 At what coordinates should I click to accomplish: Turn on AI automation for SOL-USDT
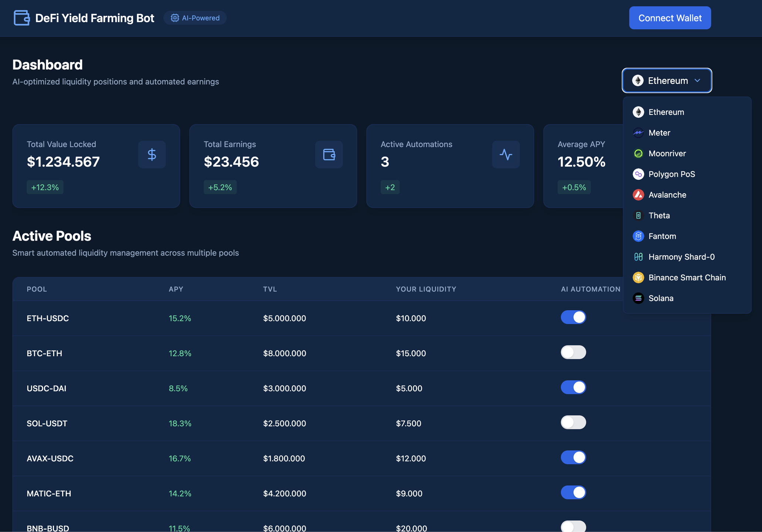point(573,423)
